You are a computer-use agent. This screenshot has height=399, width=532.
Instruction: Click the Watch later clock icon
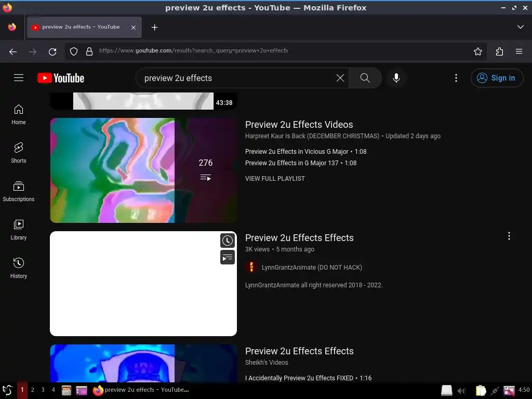click(228, 241)
